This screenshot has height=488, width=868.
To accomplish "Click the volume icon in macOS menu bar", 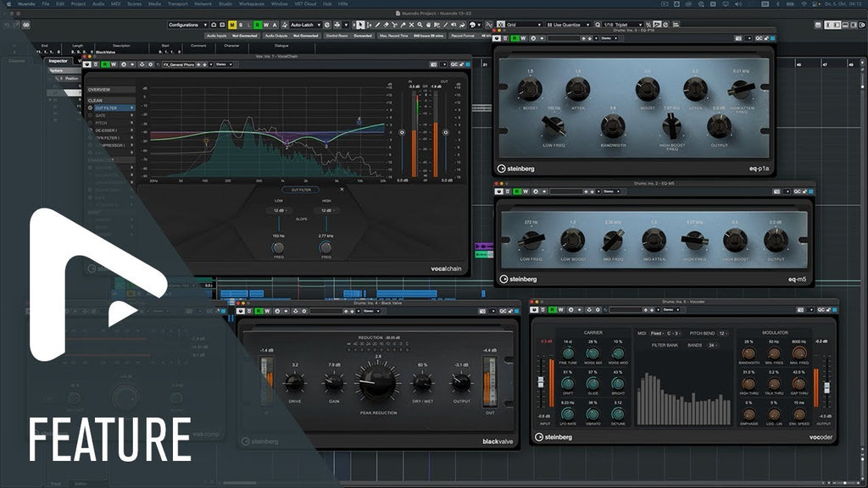I will [738, 4].
